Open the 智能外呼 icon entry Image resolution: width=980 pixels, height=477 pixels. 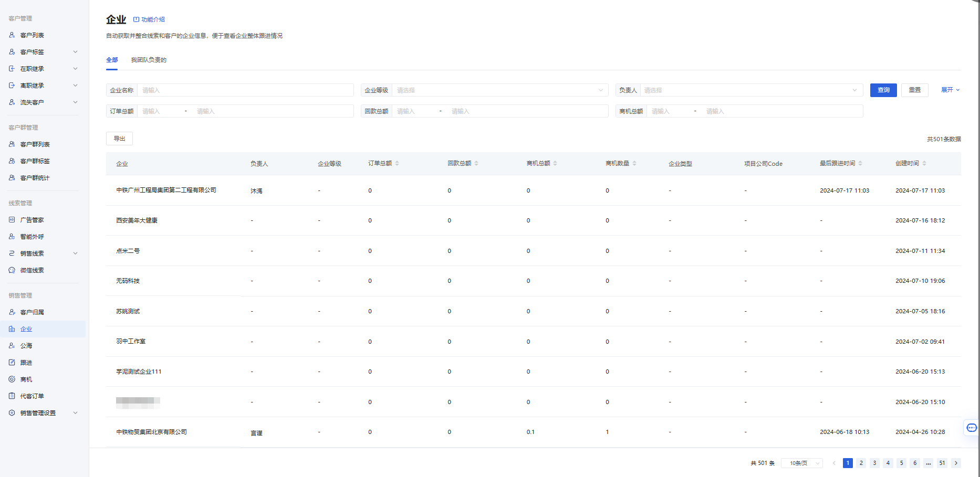tap(12, 237)
